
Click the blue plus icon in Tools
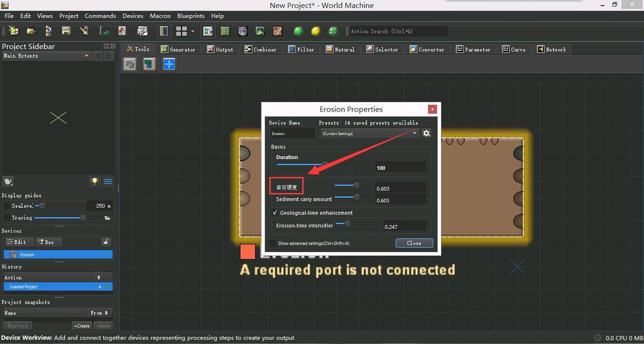point(169,64)
